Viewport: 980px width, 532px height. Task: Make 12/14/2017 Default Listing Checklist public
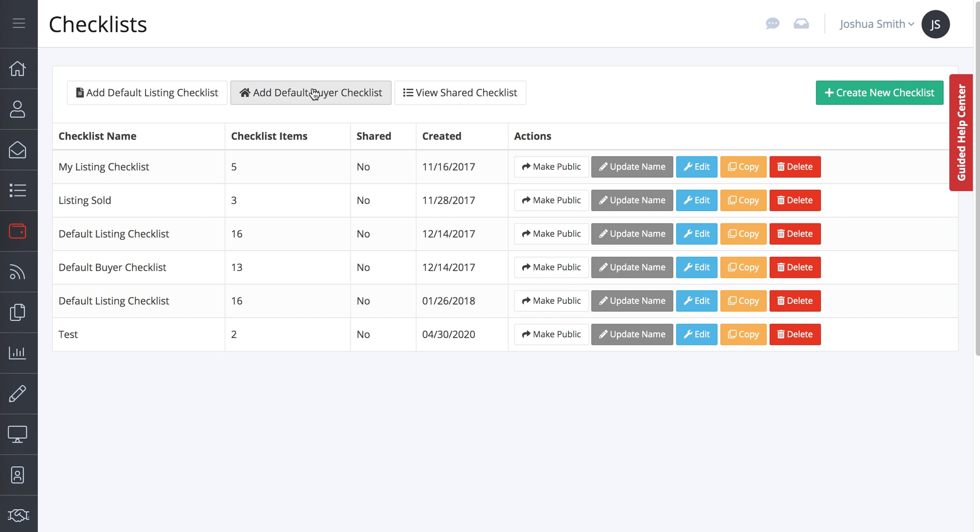[551, 234]
